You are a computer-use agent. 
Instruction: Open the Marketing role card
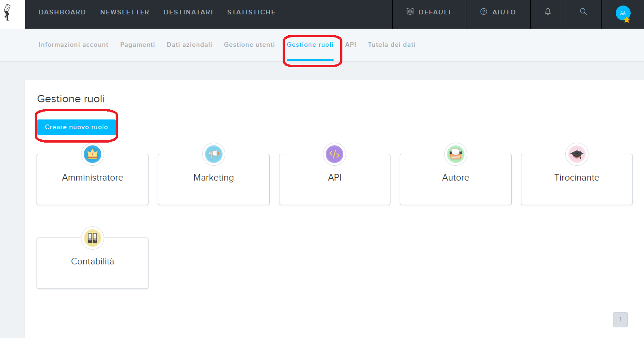[214, 179]
